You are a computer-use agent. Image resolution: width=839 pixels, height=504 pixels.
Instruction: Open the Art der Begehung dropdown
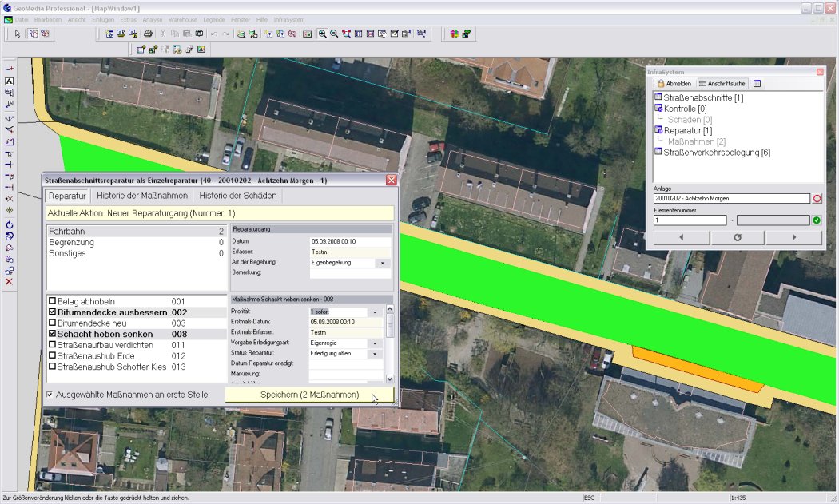point(382,263)
